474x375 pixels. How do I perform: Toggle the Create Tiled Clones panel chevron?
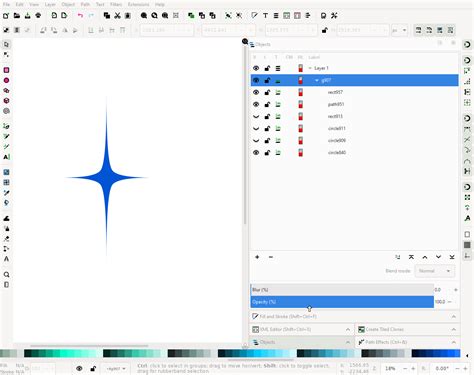[454, 329]
